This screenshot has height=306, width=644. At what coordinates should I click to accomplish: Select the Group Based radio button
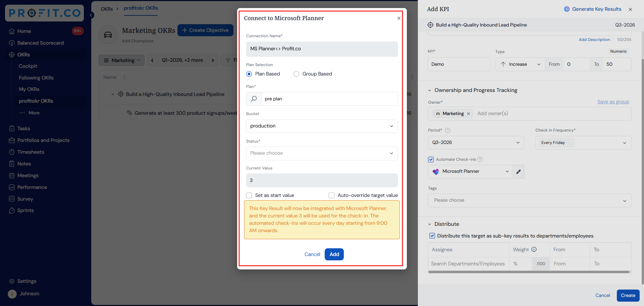(x=296, y=74)
